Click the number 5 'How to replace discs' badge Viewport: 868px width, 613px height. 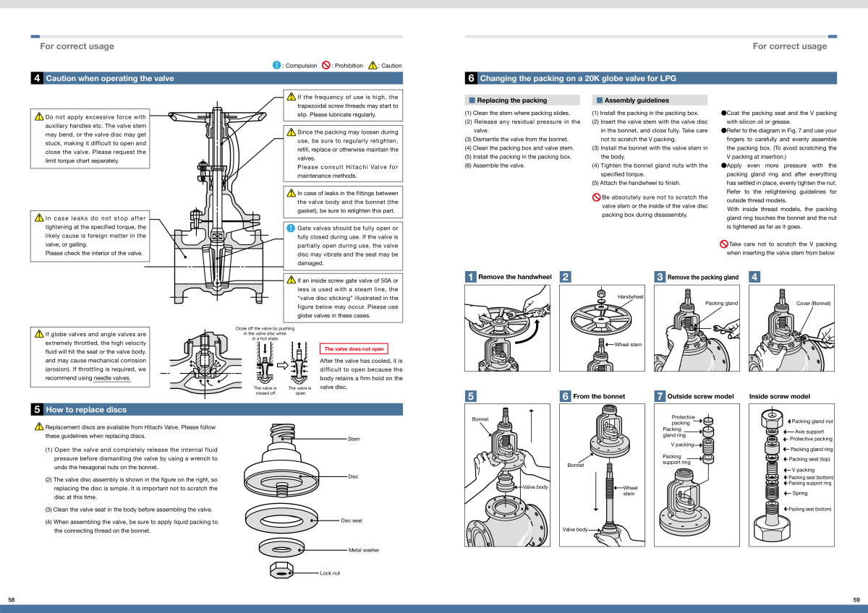coord(36,409)
